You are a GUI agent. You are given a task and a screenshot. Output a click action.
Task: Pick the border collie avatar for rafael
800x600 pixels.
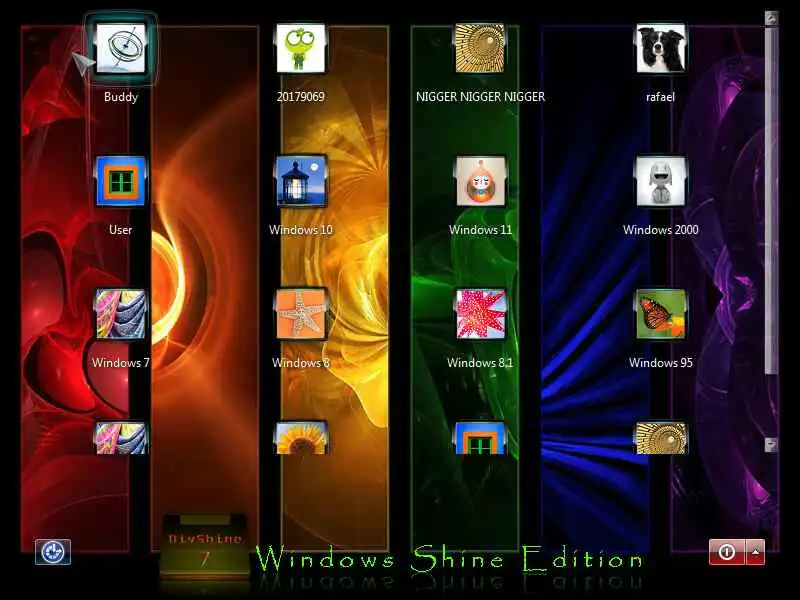click(x=660, y=48)
